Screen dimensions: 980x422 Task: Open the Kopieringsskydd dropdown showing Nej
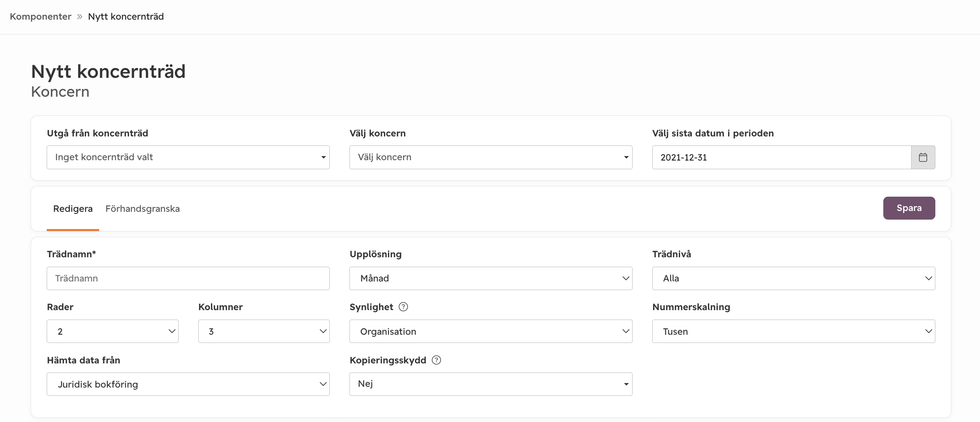(x=491, y=384)
